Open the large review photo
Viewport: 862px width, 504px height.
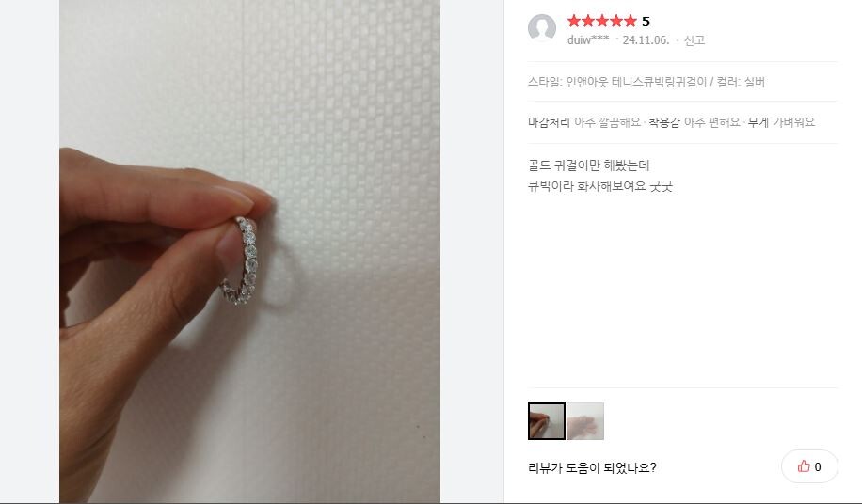click(249, 251)
